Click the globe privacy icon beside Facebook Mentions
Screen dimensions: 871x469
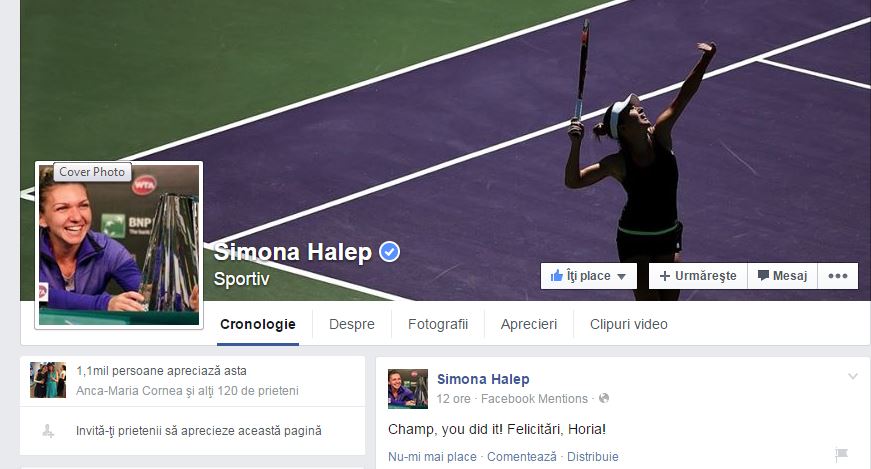click(x=604, y=398)
